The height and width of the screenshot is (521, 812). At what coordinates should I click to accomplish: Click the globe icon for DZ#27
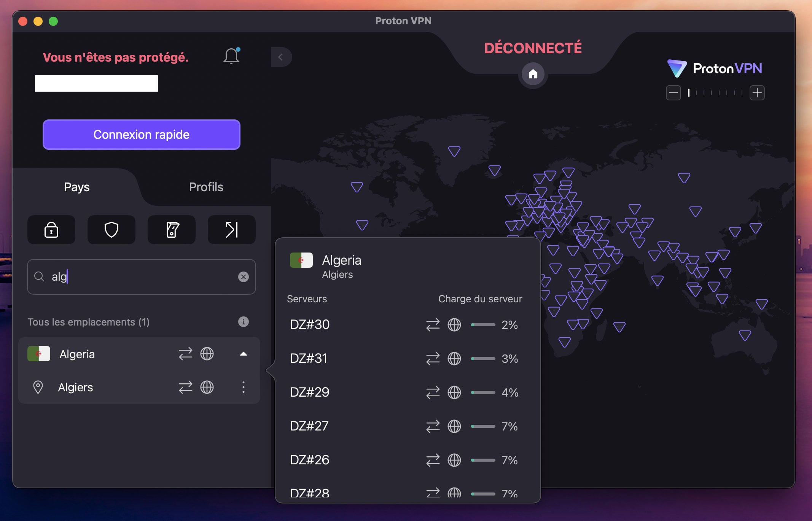[x=454, y=426]
